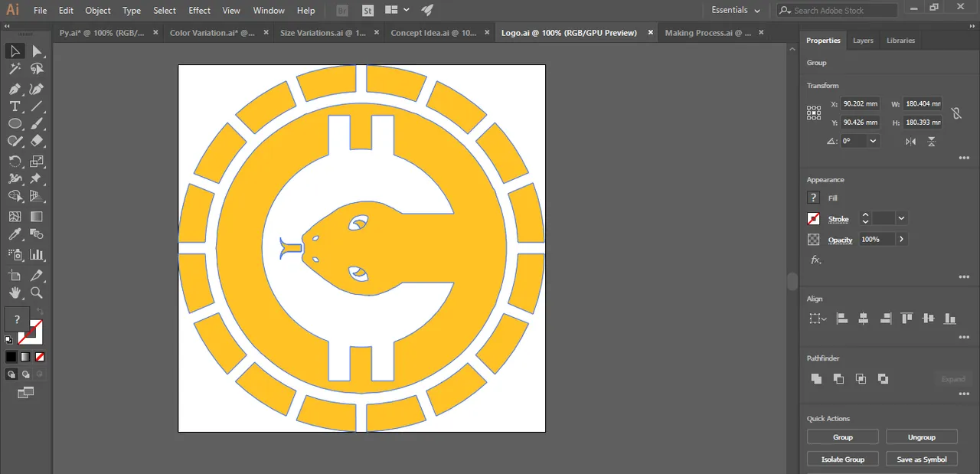Select the Pen tool
Screen dimensions: 980x474
tap(15, 89)
